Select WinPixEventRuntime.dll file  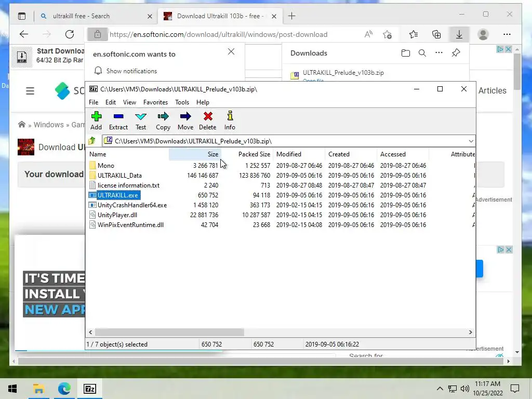130,224
